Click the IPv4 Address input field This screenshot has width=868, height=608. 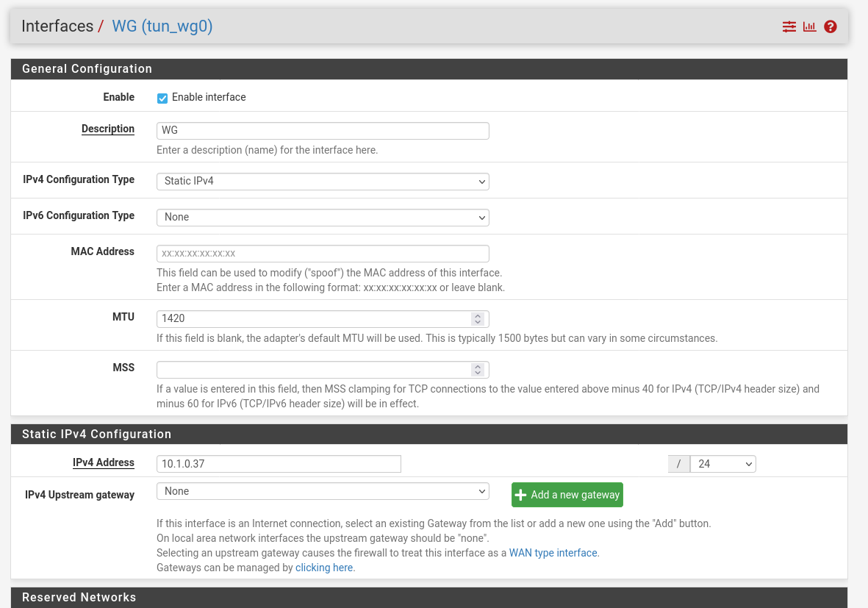point(279,464)
